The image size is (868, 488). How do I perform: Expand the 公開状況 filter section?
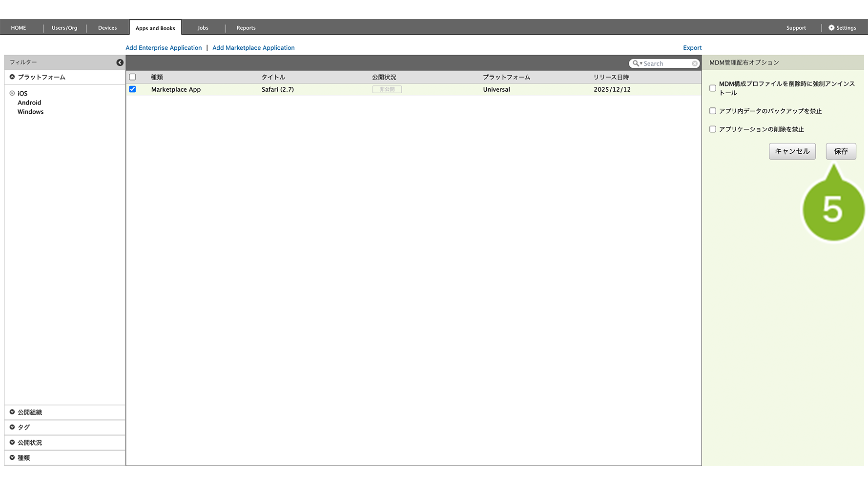point(12,442)
